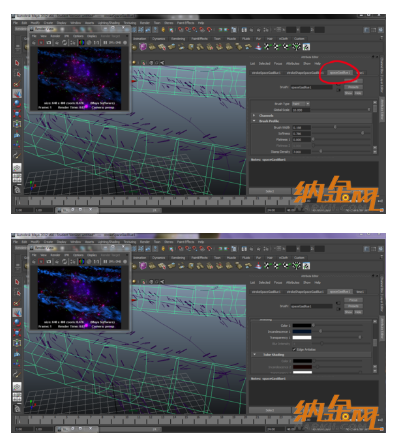Open Transparency 1 color swatch

click(x=302, y=337)
